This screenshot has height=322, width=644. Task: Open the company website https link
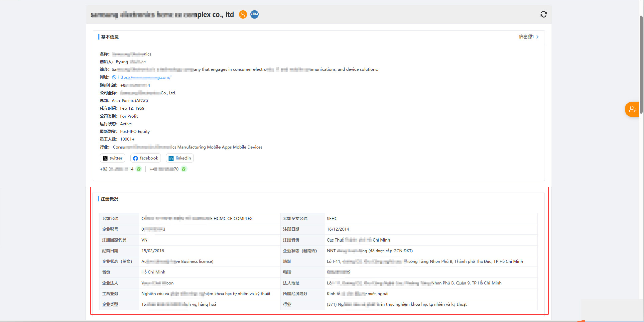[144, 77]
